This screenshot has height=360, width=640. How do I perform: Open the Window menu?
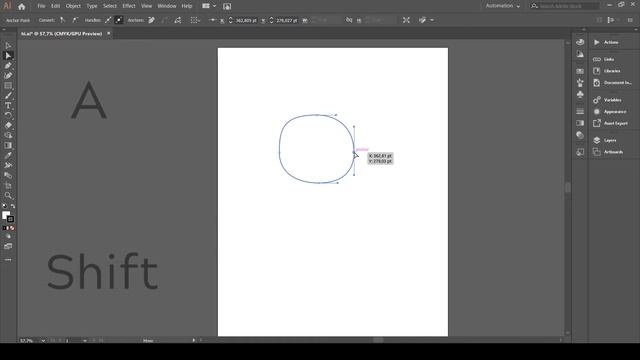tap(167, 6)
